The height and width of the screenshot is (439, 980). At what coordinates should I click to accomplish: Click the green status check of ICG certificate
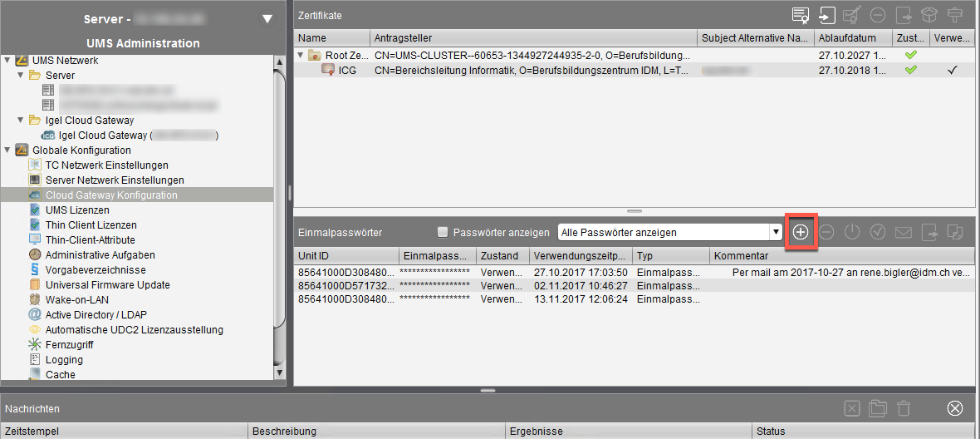click(x=910, y=69)
